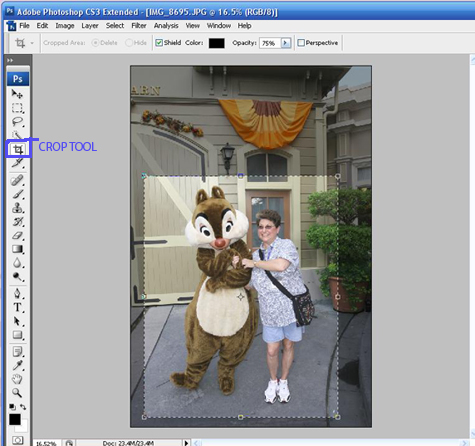The width and height of the screenshot is (475, 446).
Task: Enable the Perspective checkbox
Action: coord(301,43)
